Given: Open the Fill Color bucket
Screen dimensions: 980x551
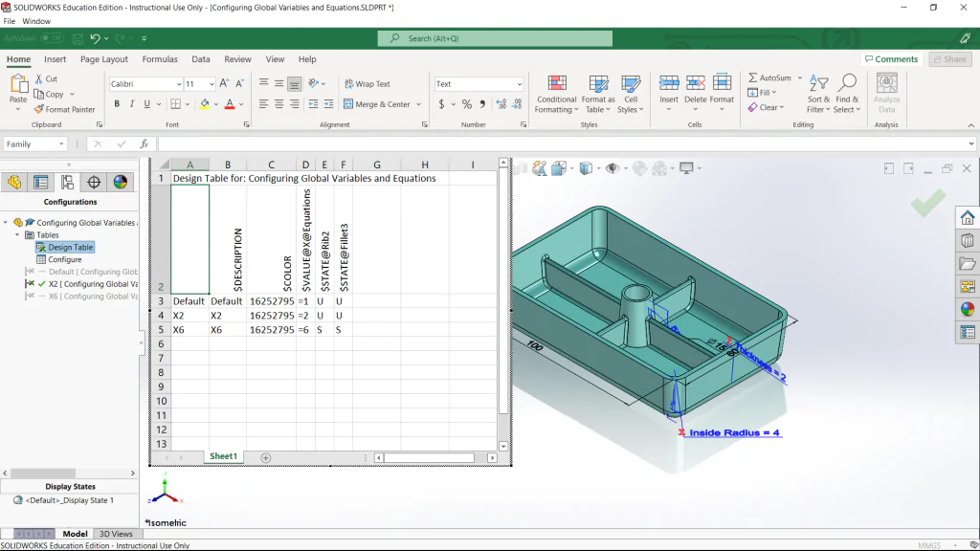Looking at the screenshot, I should tap(205, 104).
